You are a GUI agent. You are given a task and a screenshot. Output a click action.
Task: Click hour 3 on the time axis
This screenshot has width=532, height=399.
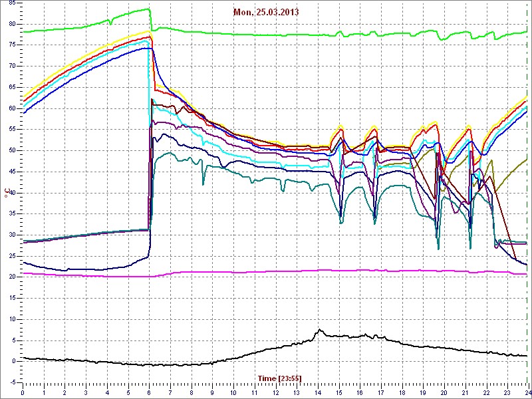point(86,392)
